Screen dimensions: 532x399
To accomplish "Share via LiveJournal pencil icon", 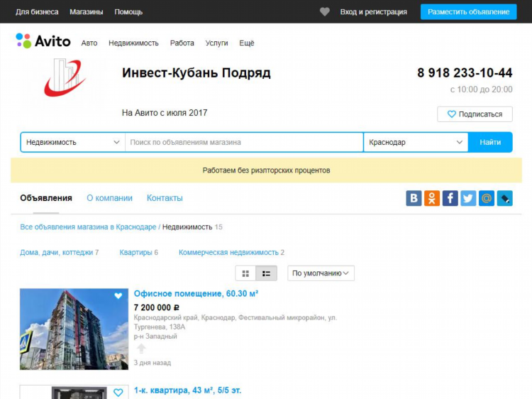I will (505, 198).
